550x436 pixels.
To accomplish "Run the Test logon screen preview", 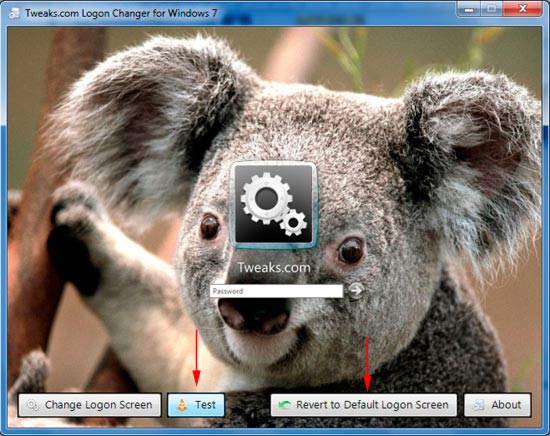I will click(196, 405).
